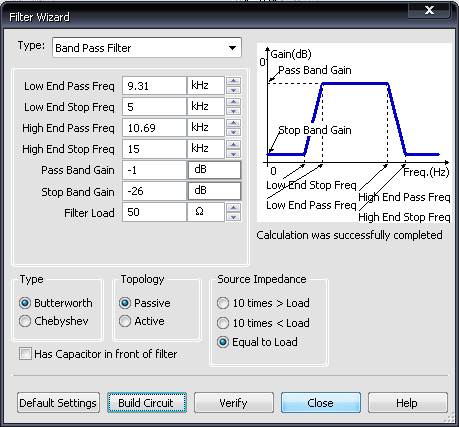459x427 pixels.
Task: Click the High End Pass Freq value field
Action: [x=154, y=128]
